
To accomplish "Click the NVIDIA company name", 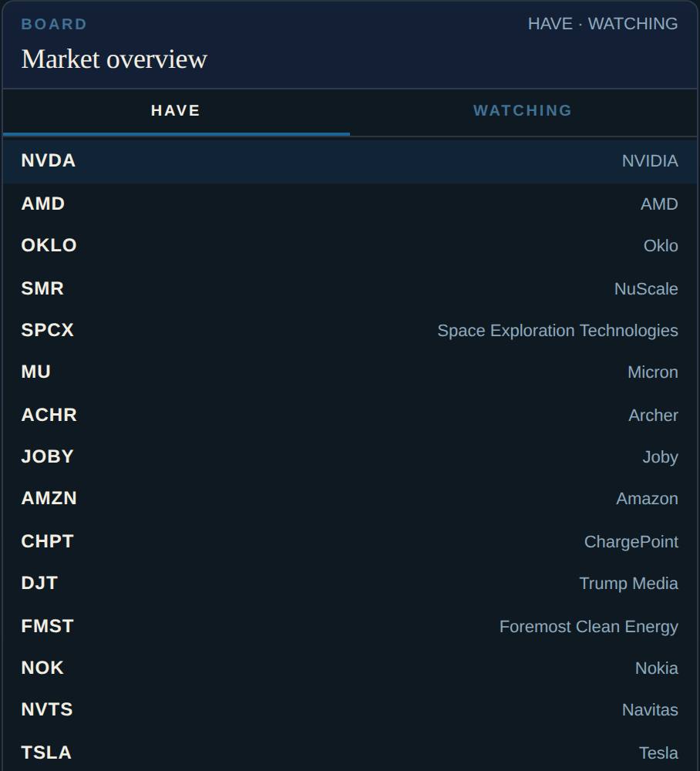I will pos(650,161).
